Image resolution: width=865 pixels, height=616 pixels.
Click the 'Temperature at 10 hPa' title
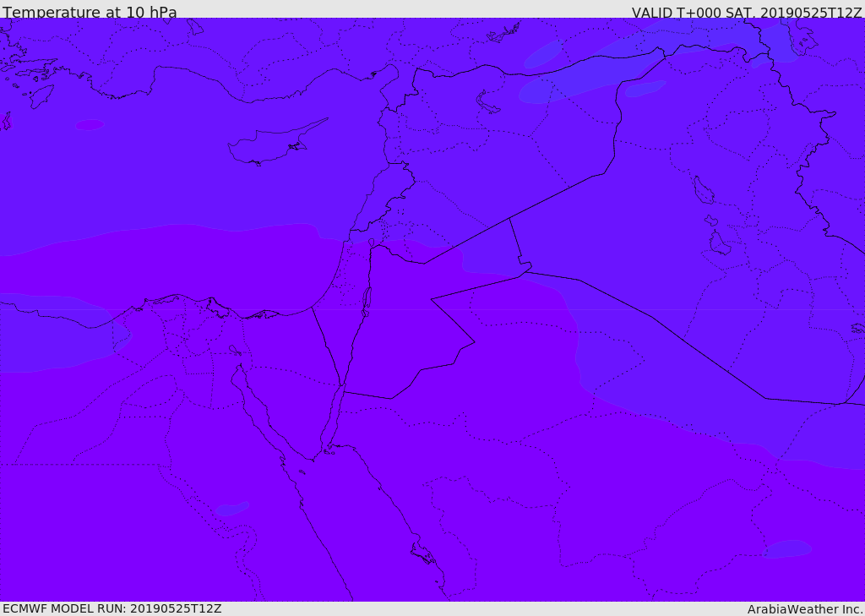90,12
